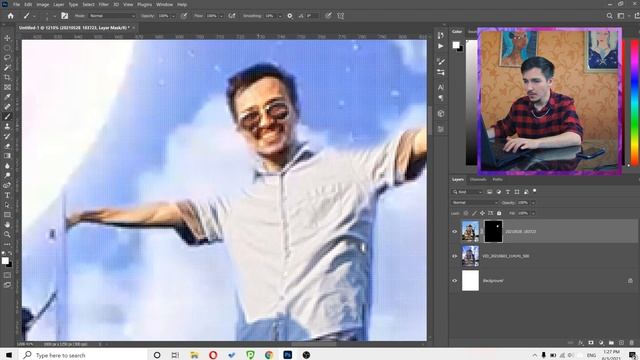The height and width of the screenshot is (360, 640).
Task: Select the Background layer thumbnail
Action: (x=470, y=281)
